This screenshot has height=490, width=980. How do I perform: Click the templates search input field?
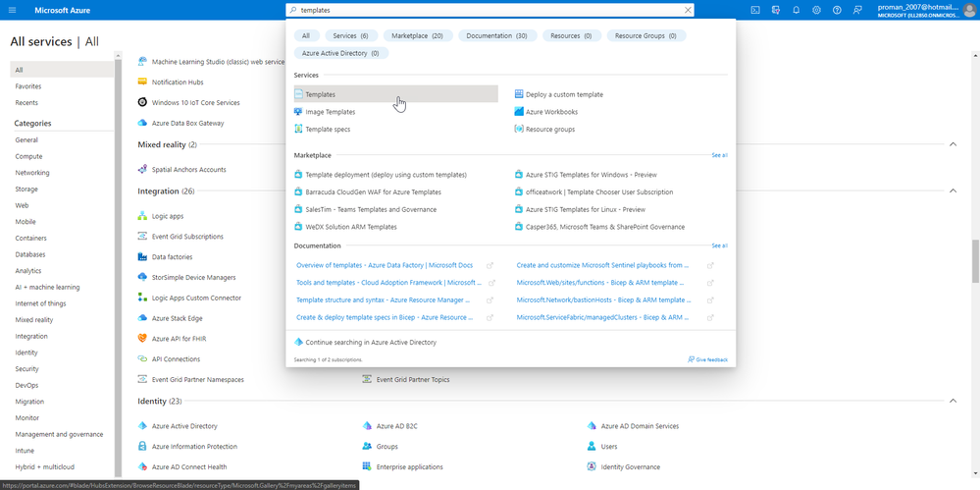click(x=490, y=10)
